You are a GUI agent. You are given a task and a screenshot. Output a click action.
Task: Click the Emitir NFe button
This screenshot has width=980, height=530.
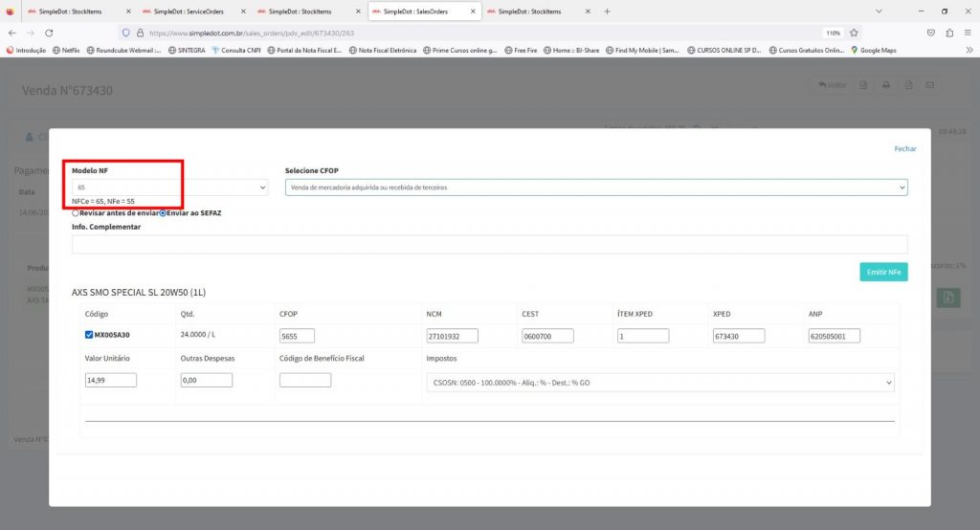882,273
